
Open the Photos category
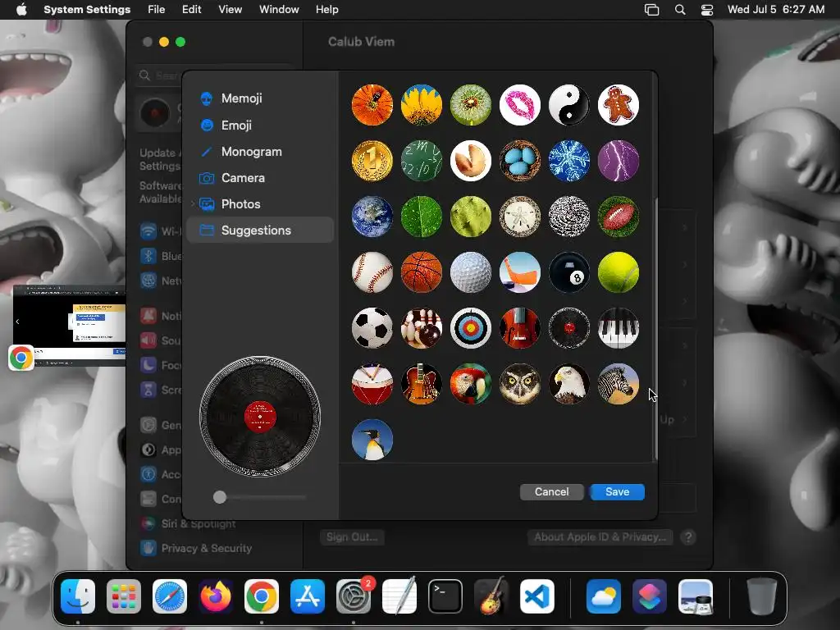click(260, 204)
